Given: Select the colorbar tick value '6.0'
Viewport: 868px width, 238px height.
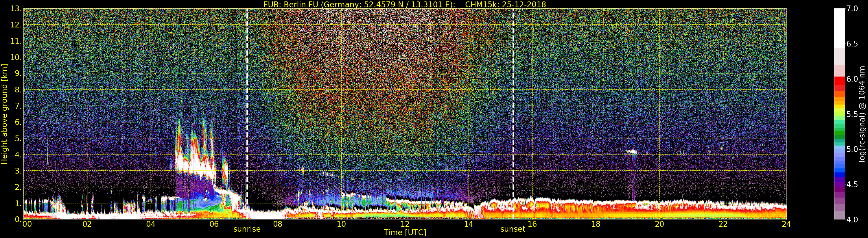Looking at the screenshot, I should (x=852, y=79).
